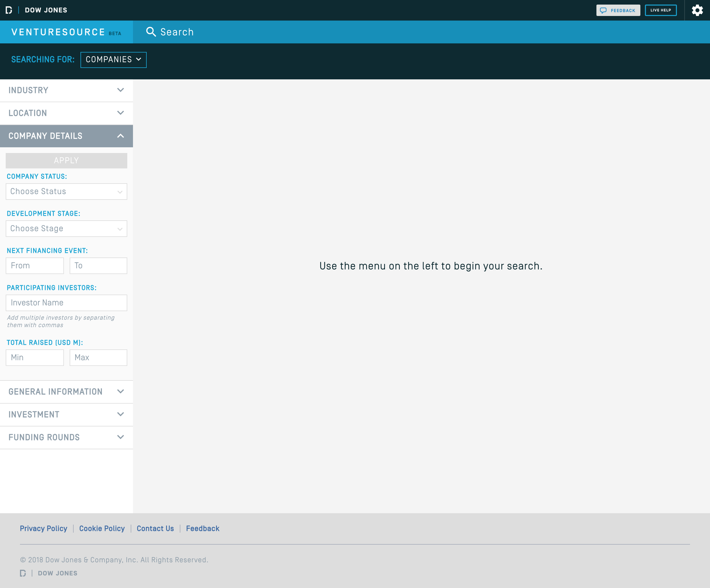Expand the General Information section
The image size is (710, 588).
pyautogui.click(x=66, y=392)
